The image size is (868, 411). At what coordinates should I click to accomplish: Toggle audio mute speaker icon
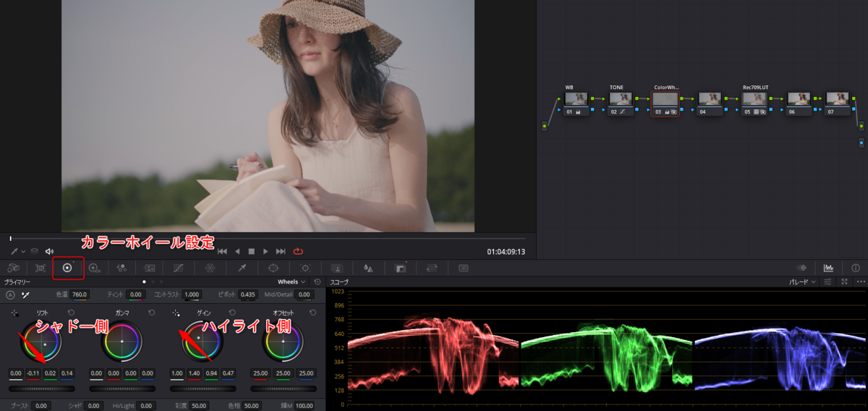49,251
